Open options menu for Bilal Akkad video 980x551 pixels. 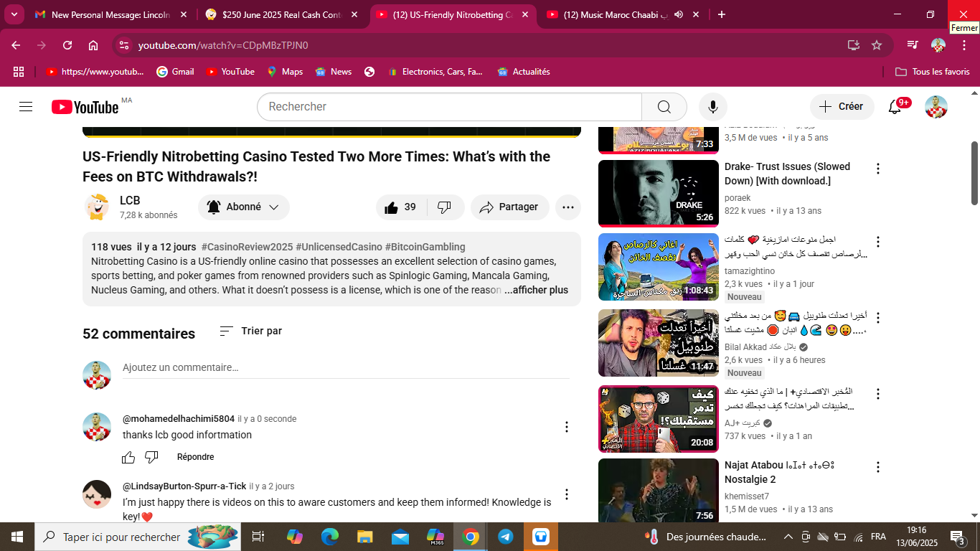click(x=877, y=318)
